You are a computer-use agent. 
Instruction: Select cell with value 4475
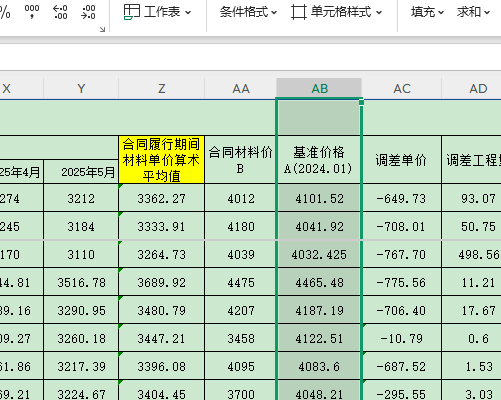[x=240, y=282]
